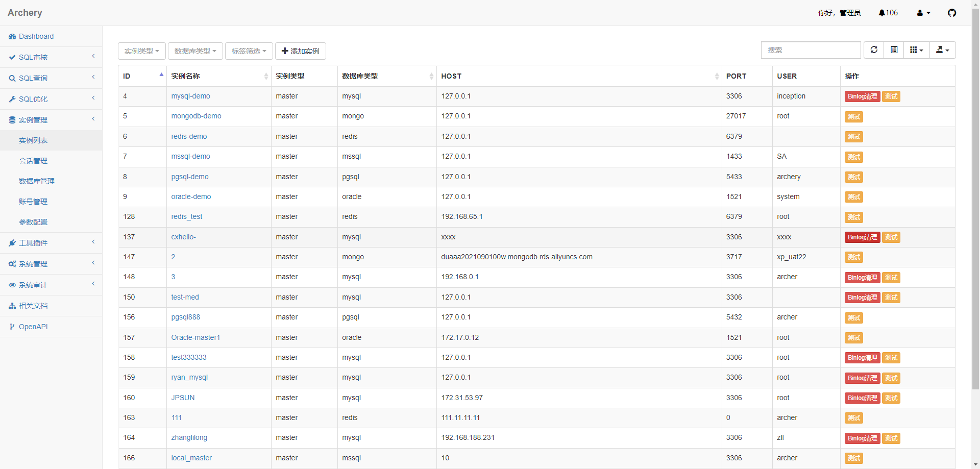
Task: Sort table by 数据库类型 column
Action: pyautogui.click(x=387, y=76)
